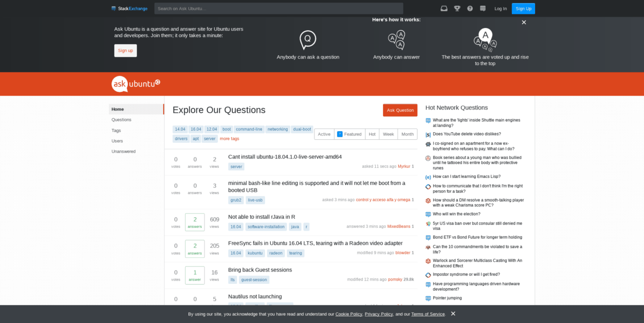Click the white Sign up banner button

click(126, 51)
